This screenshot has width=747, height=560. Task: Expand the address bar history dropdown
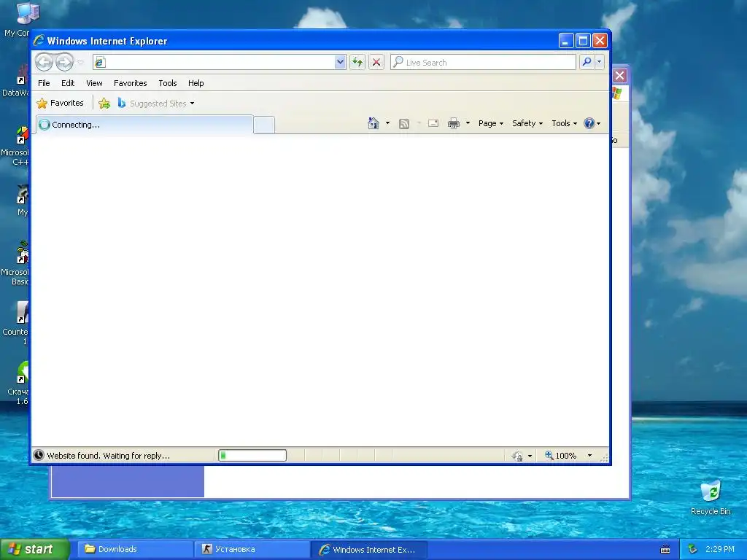340,62
